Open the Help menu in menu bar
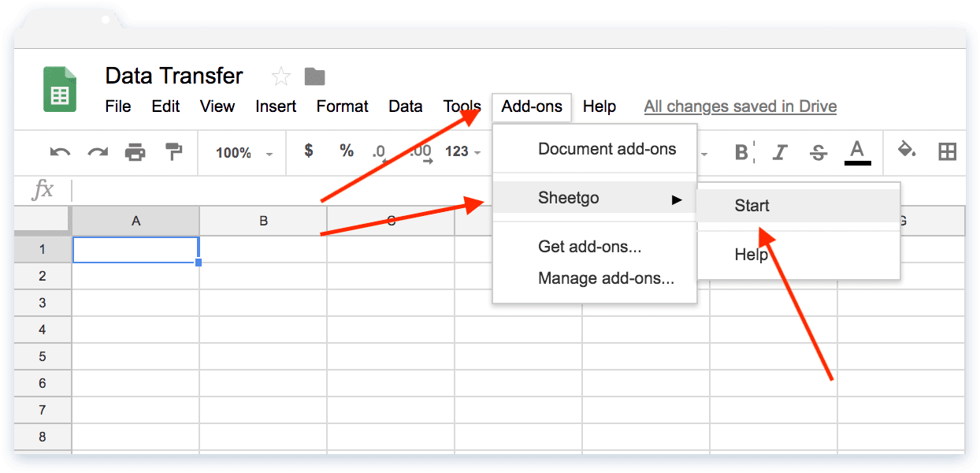This screenshot has height=473, width=980. tap(600, 106)
